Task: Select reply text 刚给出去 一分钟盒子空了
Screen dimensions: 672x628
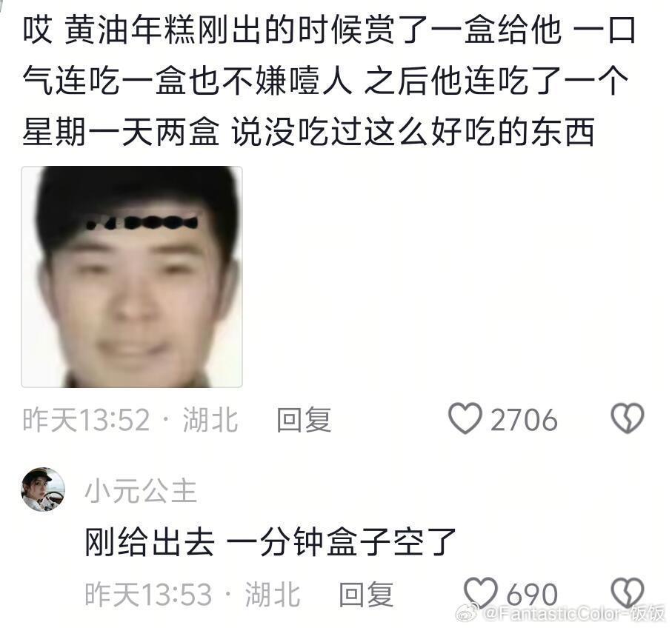Action: (270, 542)
